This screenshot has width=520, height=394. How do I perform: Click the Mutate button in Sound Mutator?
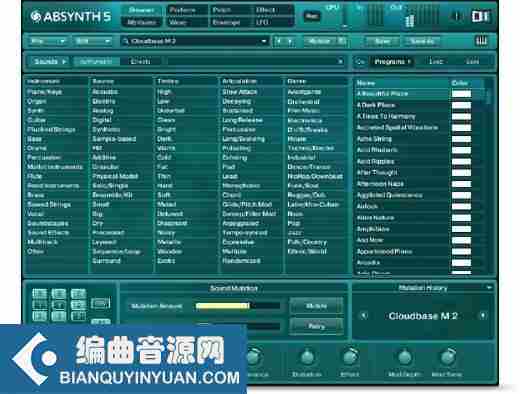pyautogui.click(x=316, y=306)
